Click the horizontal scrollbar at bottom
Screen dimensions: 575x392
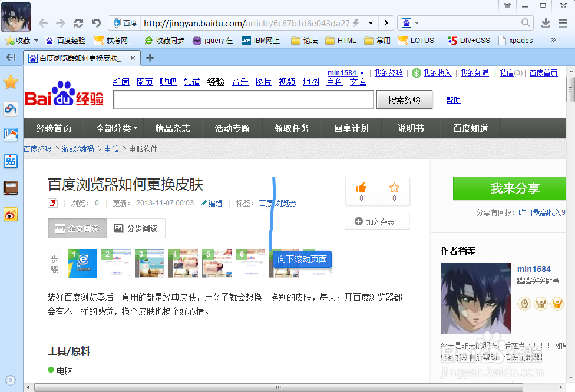tap(279, 387)
